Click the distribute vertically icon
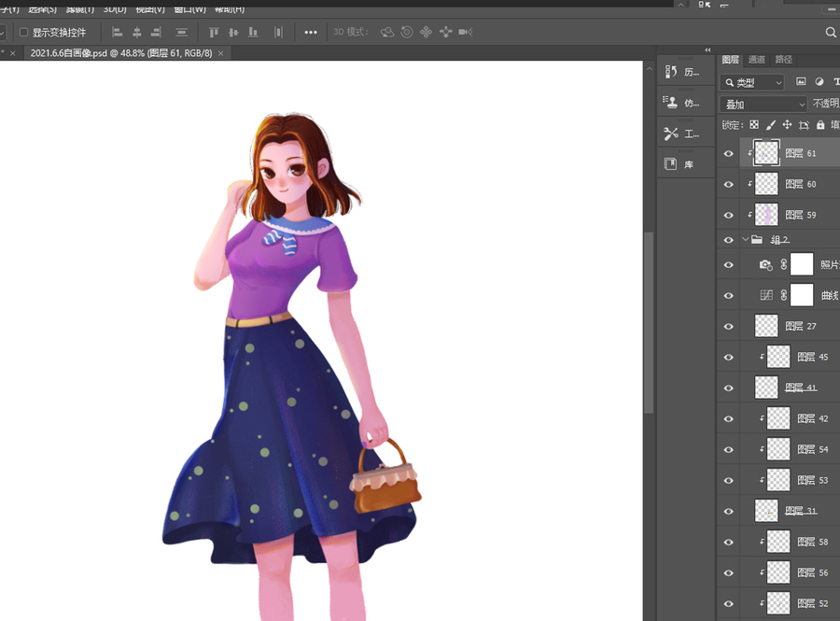 pos(182,33)
